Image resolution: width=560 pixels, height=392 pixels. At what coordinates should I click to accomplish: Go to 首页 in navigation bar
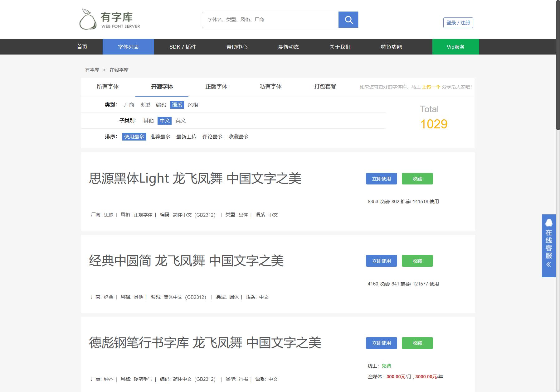tap(82, 47)
